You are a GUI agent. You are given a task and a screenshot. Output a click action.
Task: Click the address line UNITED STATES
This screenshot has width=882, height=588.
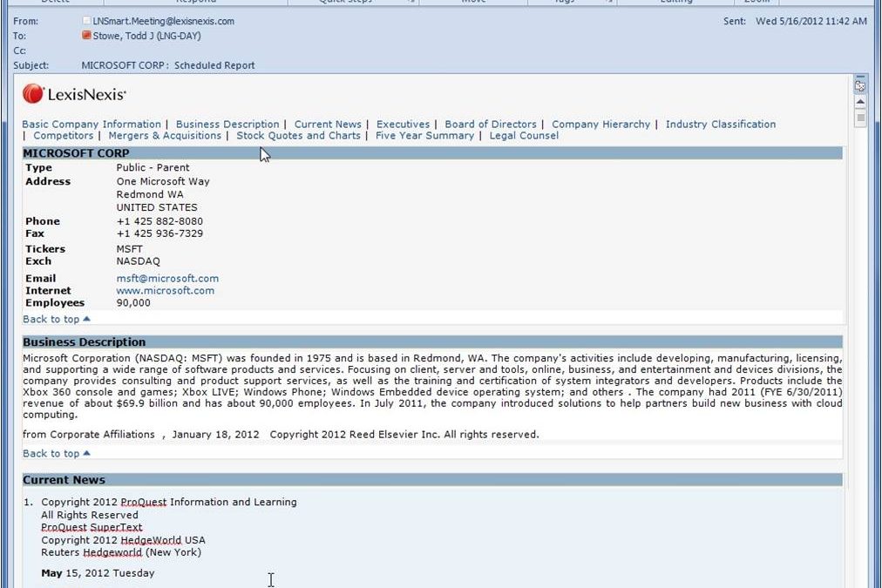tap(157, 207)
